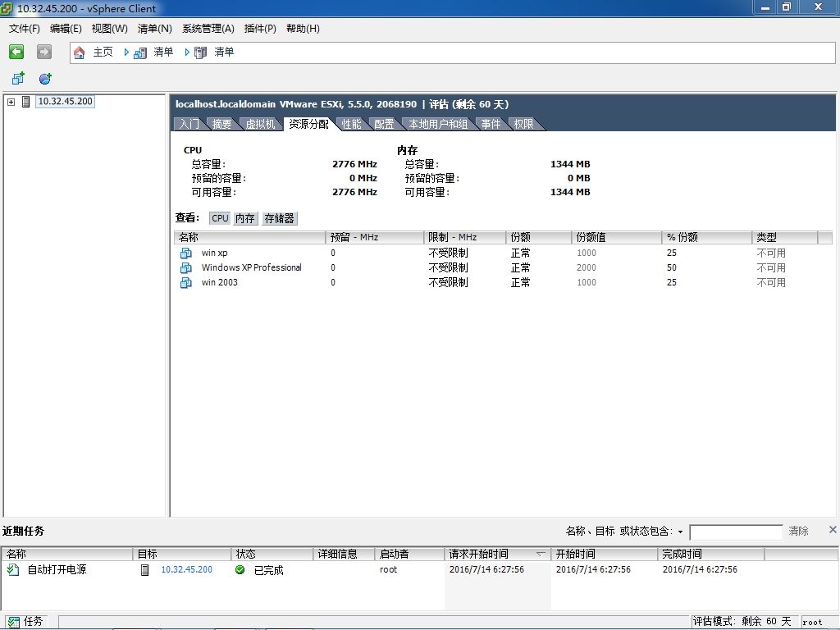Screen dimensions: 840x630
Task: Click the 主页 breadcrumb link
Action: coord(103,52)
